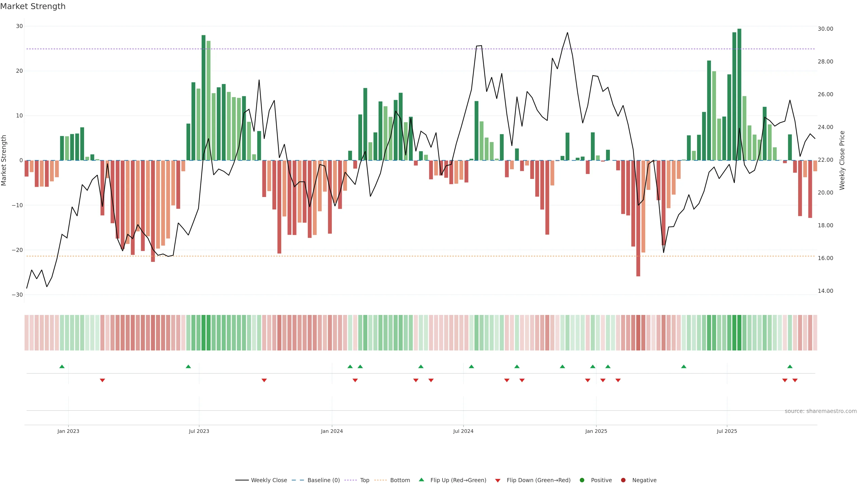Click first green flip-up triangle near Jan 2023
The width and height of the screenshot is (868, 488).
tap(62, 366)
